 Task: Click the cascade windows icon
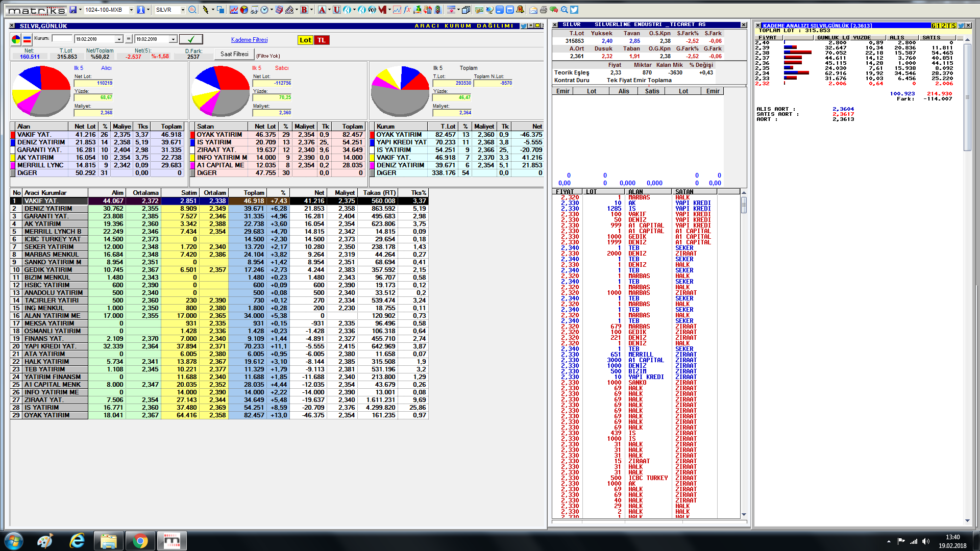click(465, 10)
